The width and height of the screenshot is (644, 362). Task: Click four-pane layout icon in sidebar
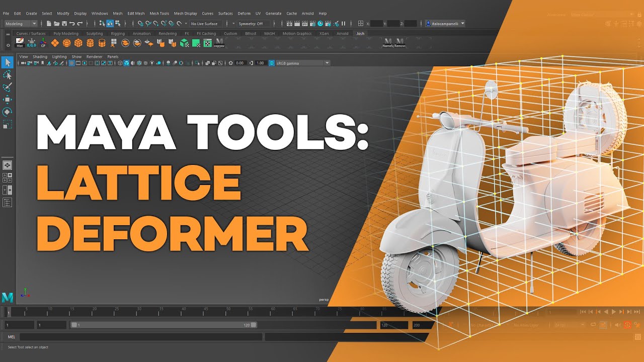(x=8, y=177)
